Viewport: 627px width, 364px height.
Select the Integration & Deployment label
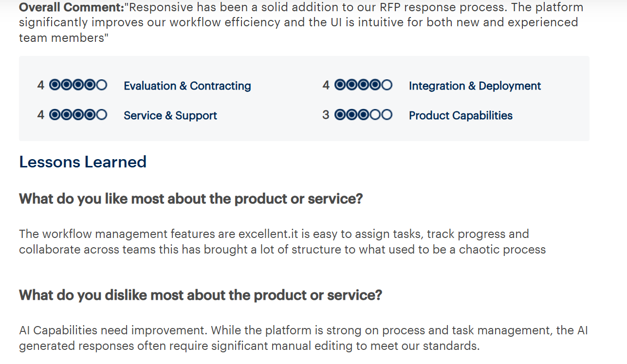click(475, 86)
